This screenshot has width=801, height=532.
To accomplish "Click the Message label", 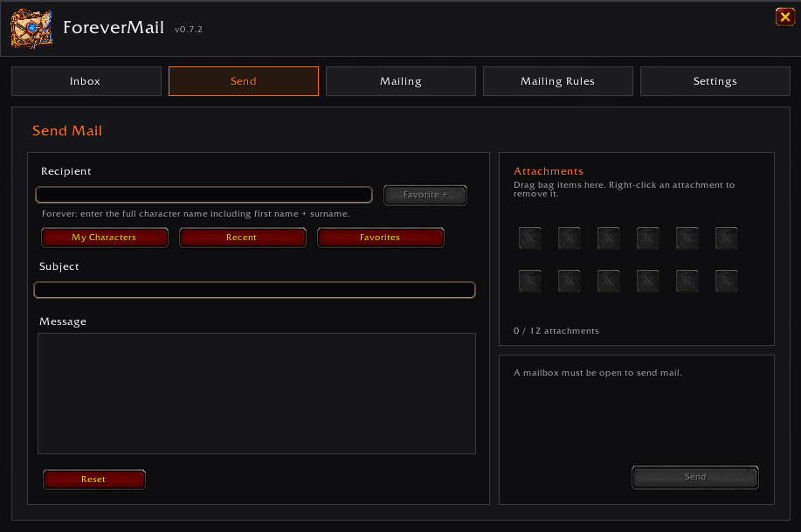I will pyautogui.click(x=63, y=321).
